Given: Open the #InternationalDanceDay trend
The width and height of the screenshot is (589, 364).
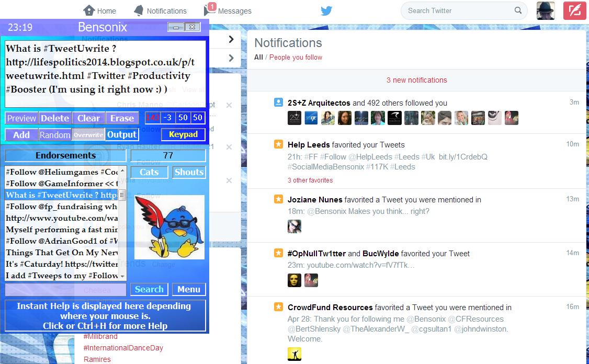Looking at the screenshot, I should 123,348.
